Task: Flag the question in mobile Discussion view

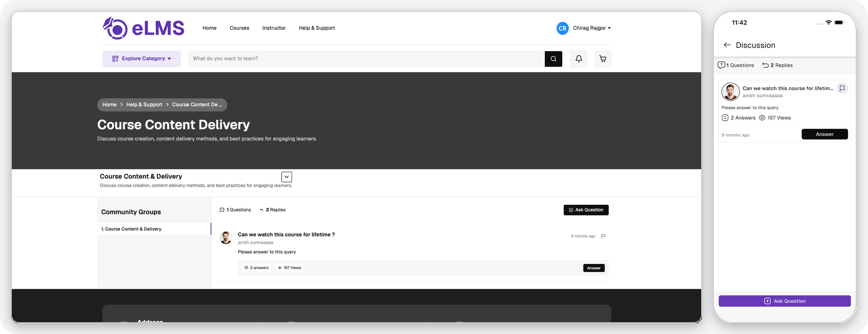Action: [842, 89]
